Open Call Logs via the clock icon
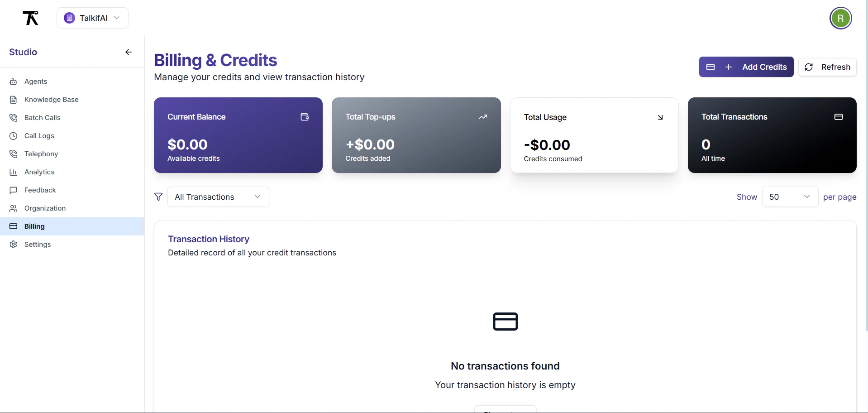The height and width of the screenshot is (413, 868). 14,136
